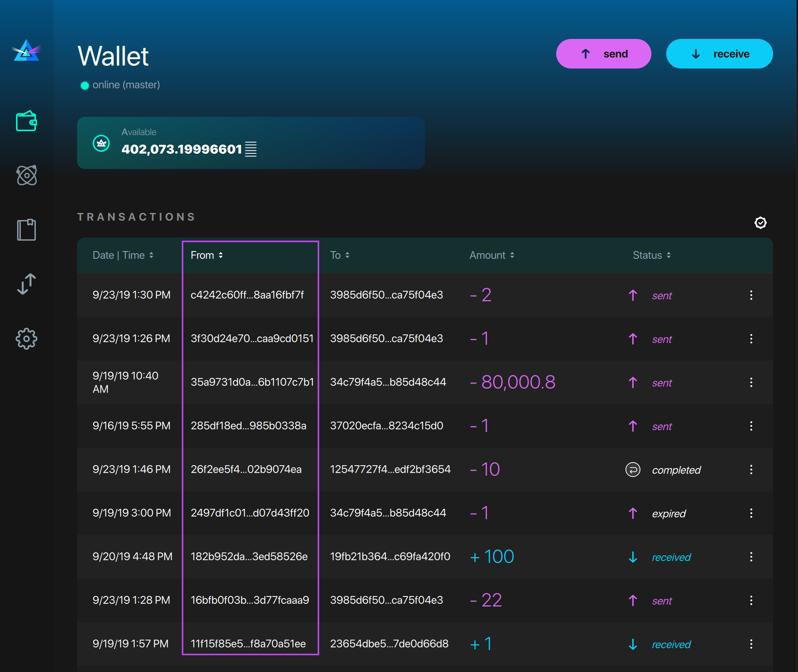
Task: Click the completed status loop icon on the -10 row
Action: [x=632, y=470]
